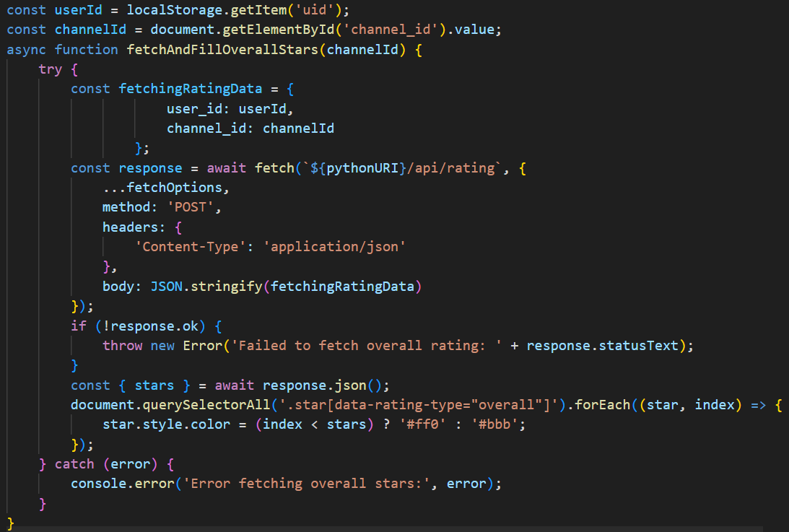Click 'Failed to fetch overall rating: ' string

[x=366, y=345]
